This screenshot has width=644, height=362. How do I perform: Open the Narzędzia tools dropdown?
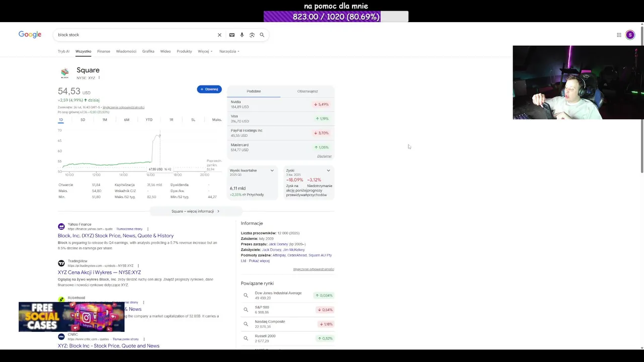click(229, 51)
